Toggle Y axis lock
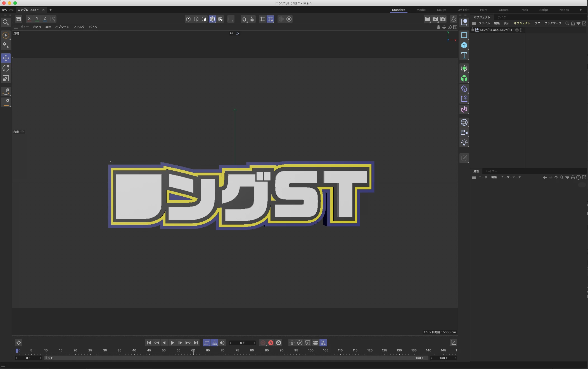588x369 pixels. [x=37, y=19]
